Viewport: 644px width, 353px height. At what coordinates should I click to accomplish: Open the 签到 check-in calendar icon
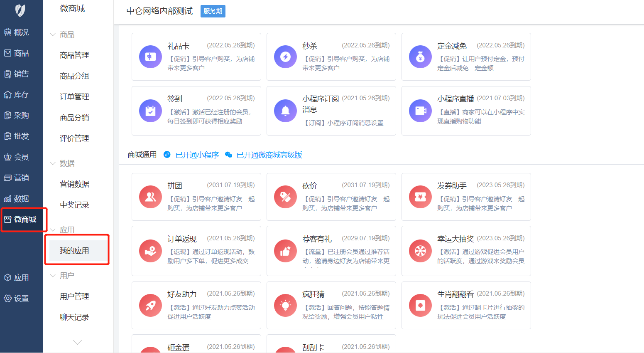tap(150, 111)
